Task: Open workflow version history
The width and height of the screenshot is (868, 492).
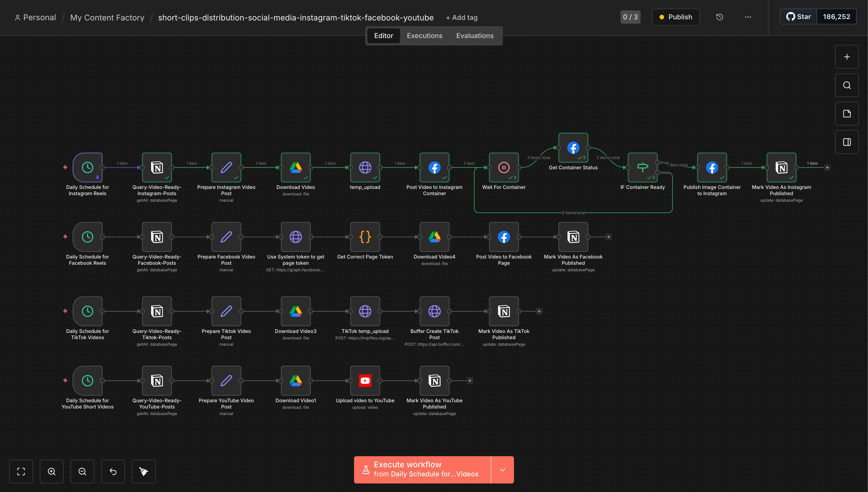Action: point(720,17)
